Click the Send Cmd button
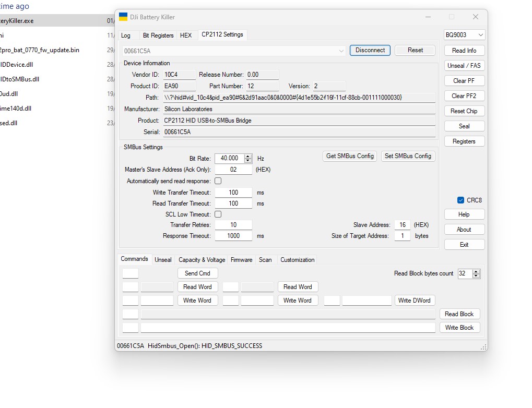The height and width of the screenshot is (408, 532). (x=197, y=273)
